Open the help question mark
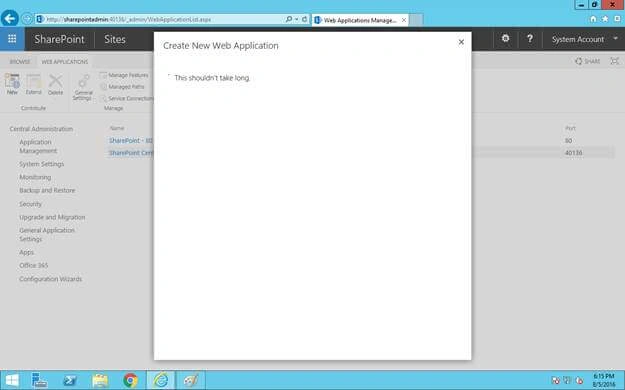This screenshot has height=390, width=625. [x=530, y=39]
